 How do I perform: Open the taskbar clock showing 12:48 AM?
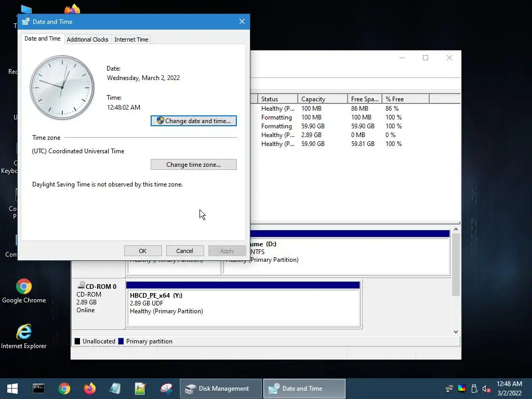point(510,389)
